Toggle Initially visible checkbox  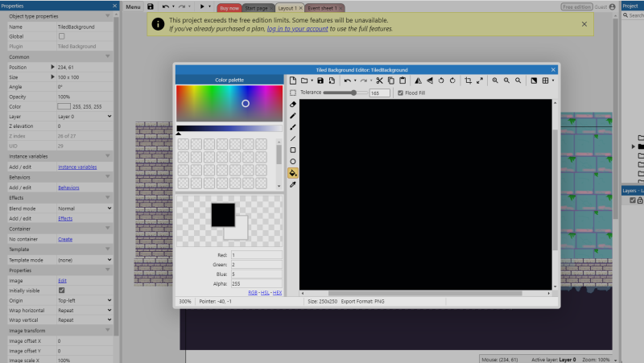pos(62,291)
